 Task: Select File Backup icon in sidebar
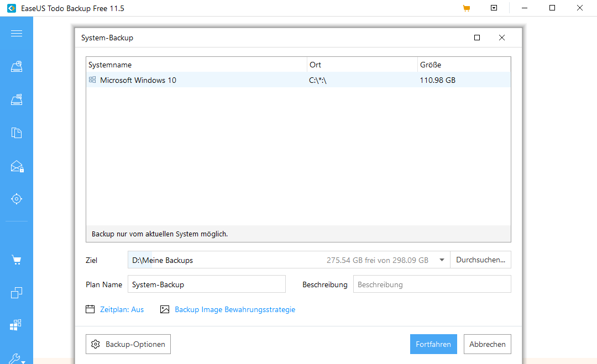pyautogui.click(x=17, y=133)
